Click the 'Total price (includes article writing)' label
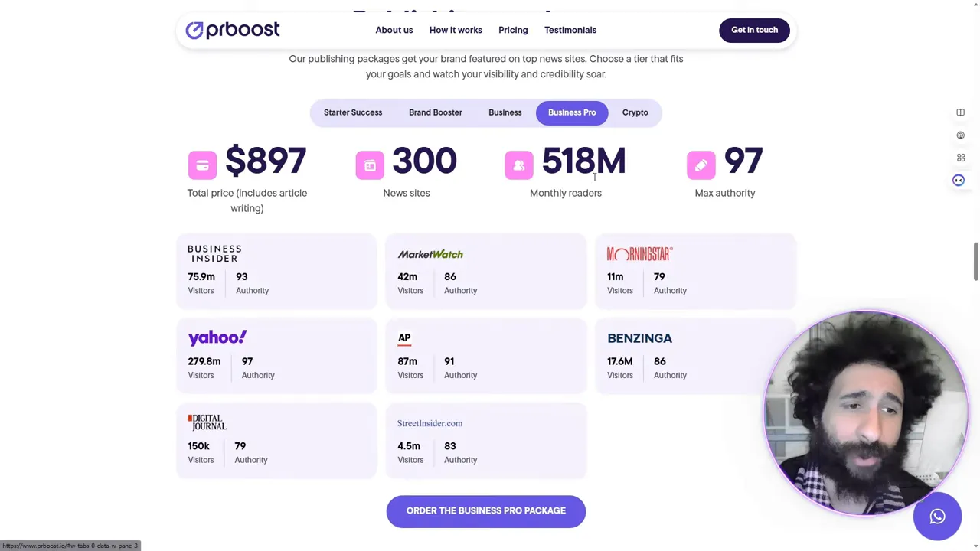 (x=247, y=201)
